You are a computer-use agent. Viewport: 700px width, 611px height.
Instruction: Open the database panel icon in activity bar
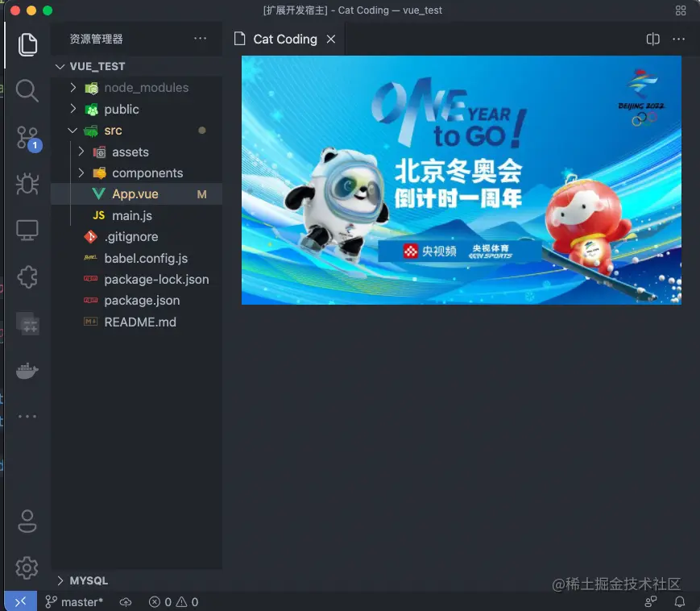point(28,323)
